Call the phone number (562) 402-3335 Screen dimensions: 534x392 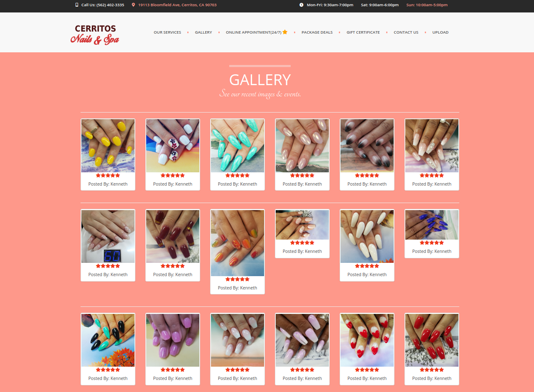[x=103, y=5]
